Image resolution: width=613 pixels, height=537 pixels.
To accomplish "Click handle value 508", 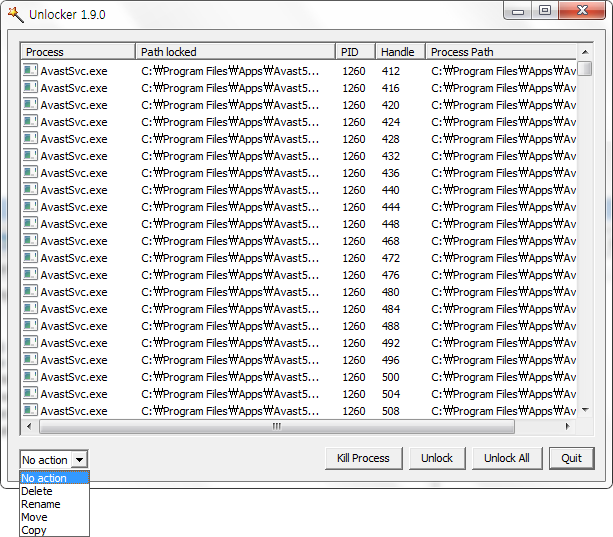I will click(391, 411).
